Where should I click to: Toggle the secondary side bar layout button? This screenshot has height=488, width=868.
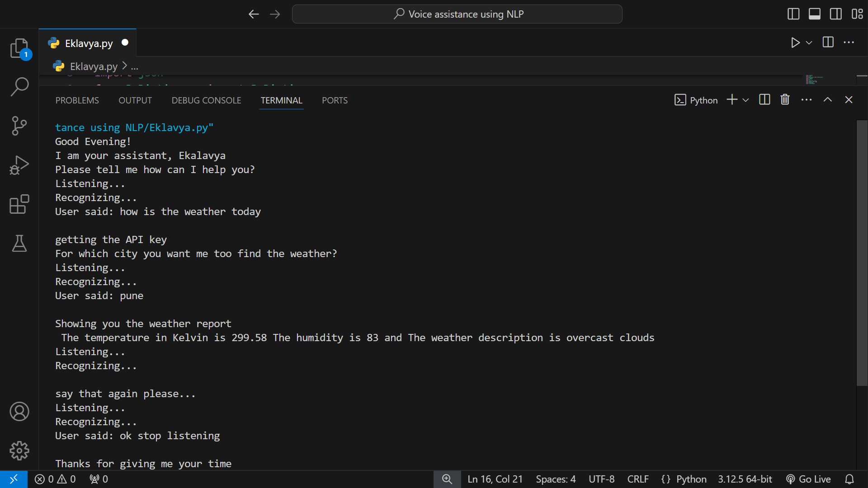pos(835,14)
